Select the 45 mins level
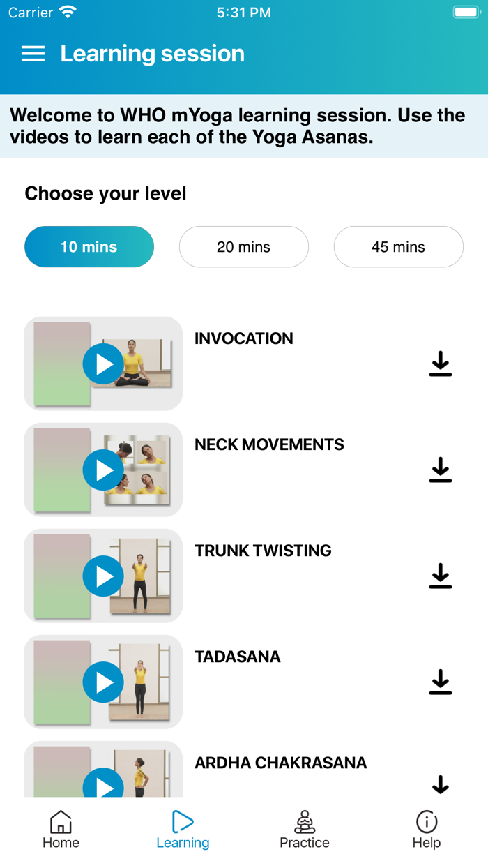This screenshot has width=488, height=868. [398, 246]
